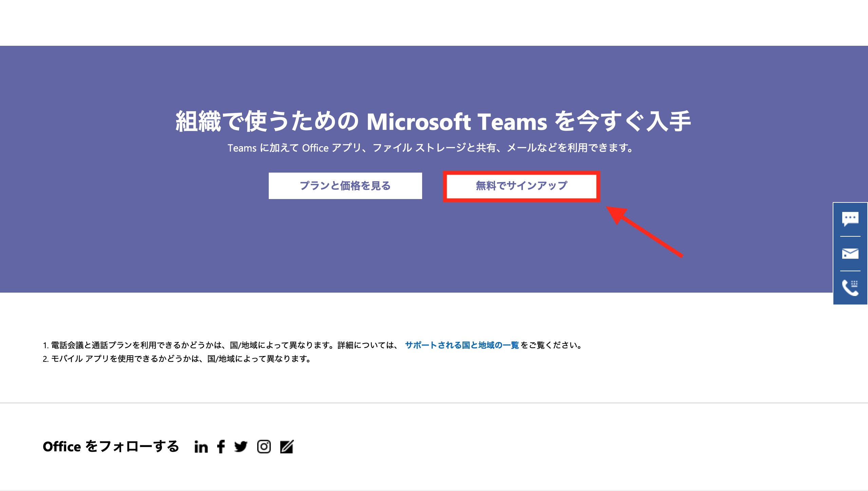
Task: Click 無料でサインアップ button
Action: click(x=522, y=186)
